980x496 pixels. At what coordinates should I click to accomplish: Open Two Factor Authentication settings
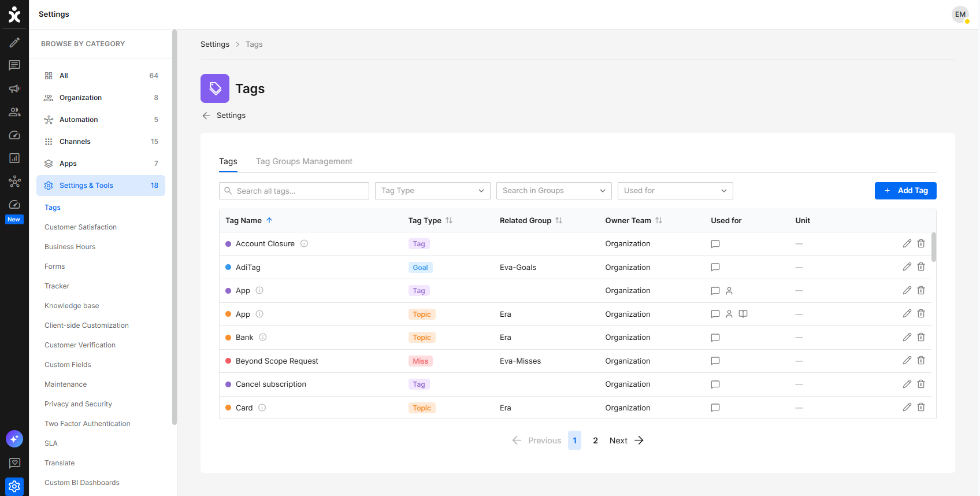click(x=87, y=424)
